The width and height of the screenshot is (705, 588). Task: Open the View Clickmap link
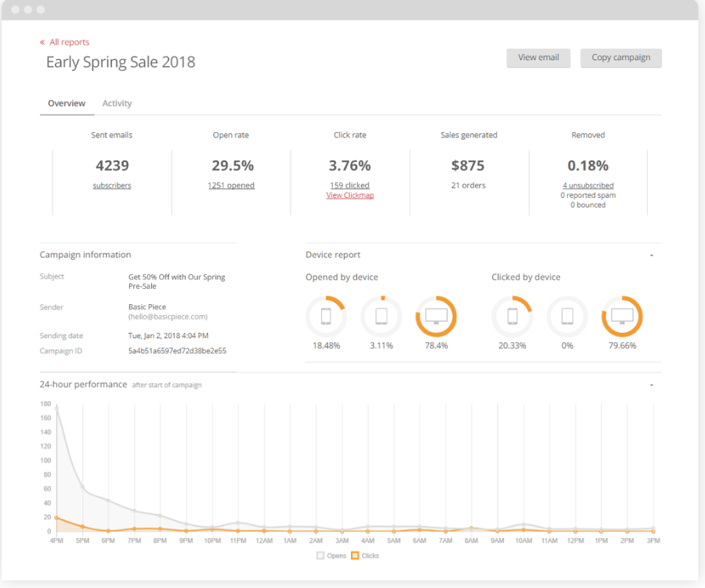[x=350, y=195]
